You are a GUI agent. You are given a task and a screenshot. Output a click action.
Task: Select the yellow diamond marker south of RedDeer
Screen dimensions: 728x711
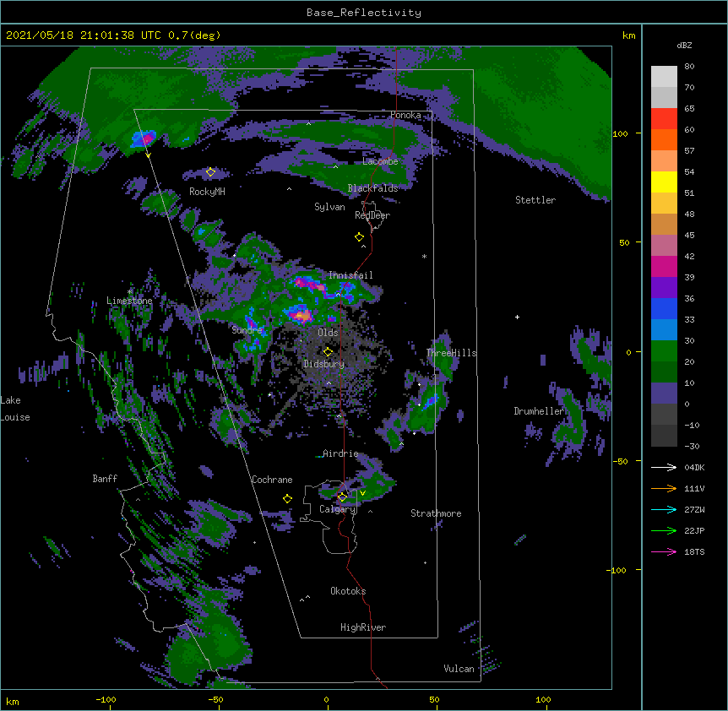click(x=359, y=237)
